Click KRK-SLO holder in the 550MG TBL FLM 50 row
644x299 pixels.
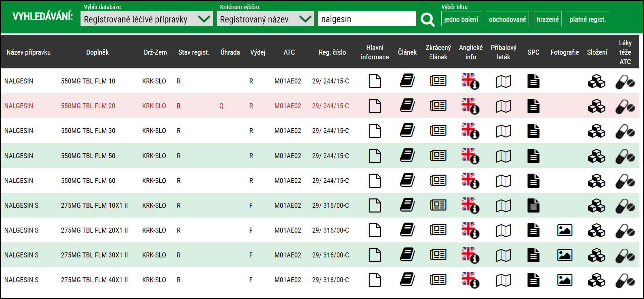[154, 156]
